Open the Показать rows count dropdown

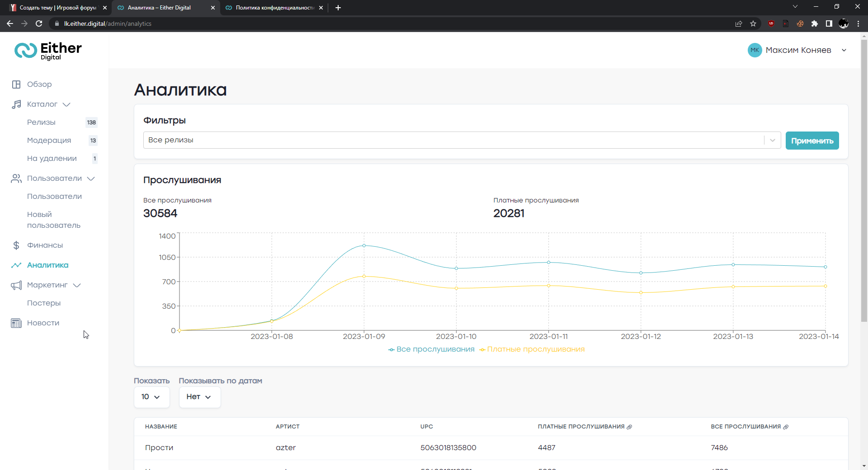151,397
